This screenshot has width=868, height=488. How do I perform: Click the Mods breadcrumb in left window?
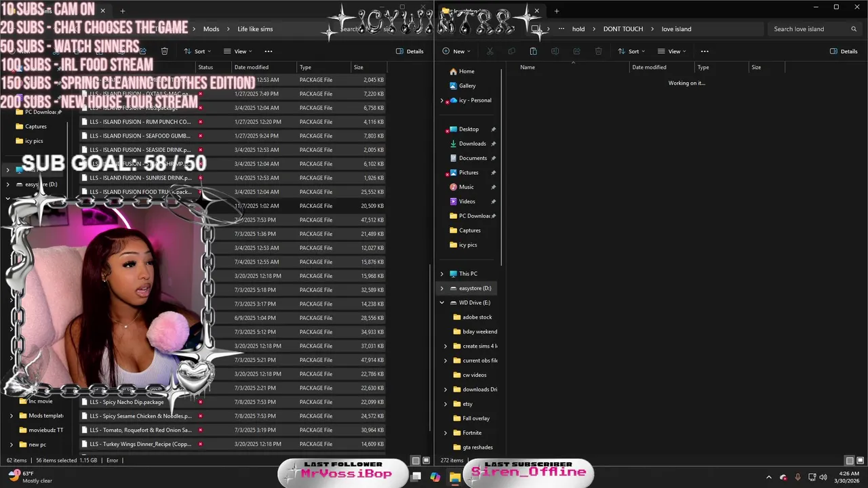(211, 29)
